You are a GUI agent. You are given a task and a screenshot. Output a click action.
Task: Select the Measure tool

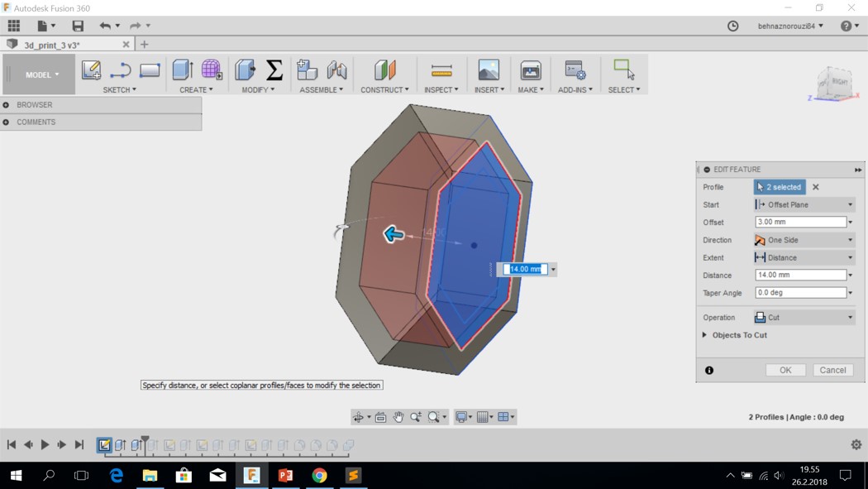441,70
